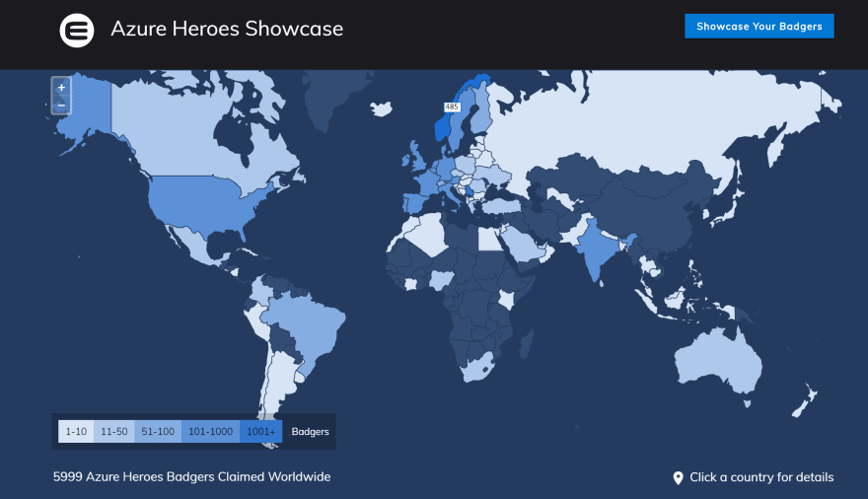Screen dimensions: 868x499
Task: Open the Azure Heroes Showcase title
Action: click(x=227, y=29)
